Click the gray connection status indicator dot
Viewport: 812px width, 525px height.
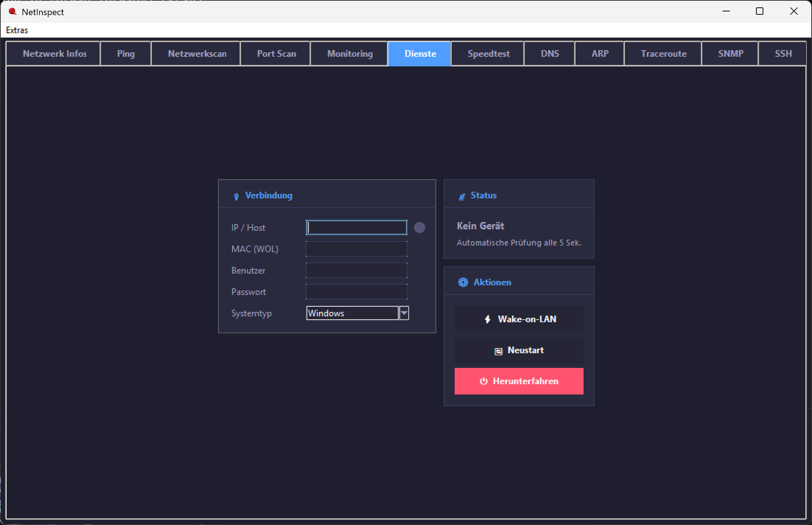click(x=420, y=227)
